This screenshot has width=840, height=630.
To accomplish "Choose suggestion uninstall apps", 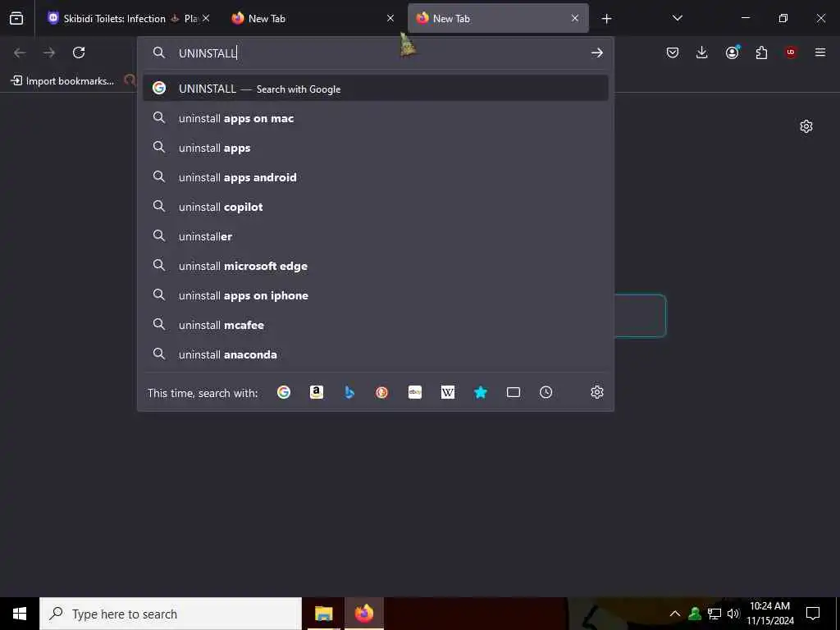I will point(375,148).
